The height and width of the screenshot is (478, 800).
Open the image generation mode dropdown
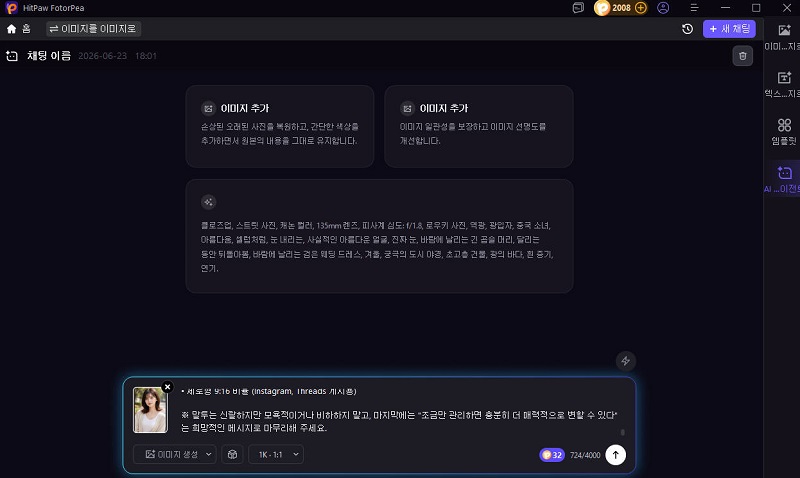(174, 455)
